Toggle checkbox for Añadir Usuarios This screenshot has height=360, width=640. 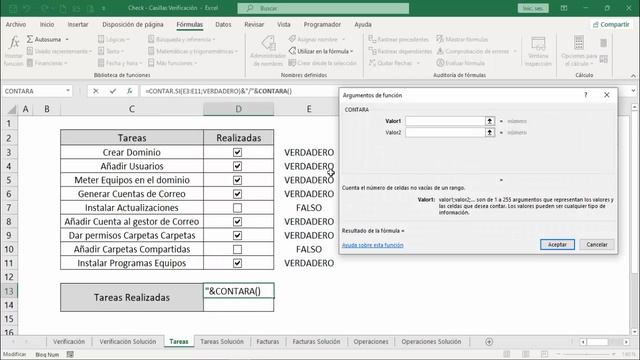tap(237, 166)
